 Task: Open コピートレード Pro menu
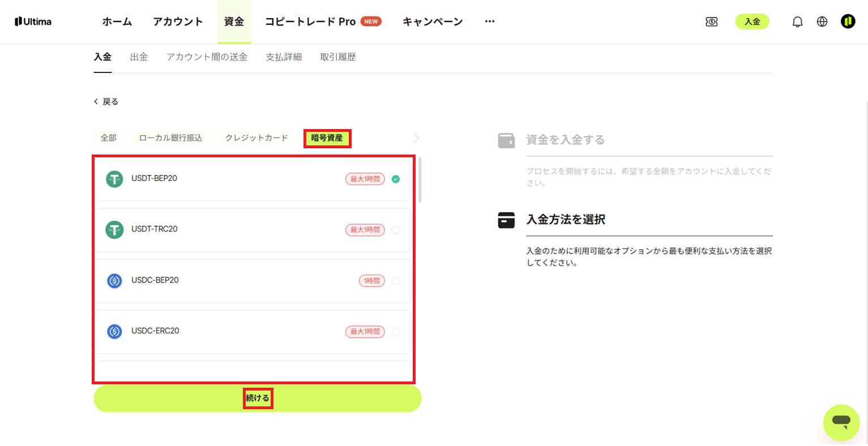[310, 22]
